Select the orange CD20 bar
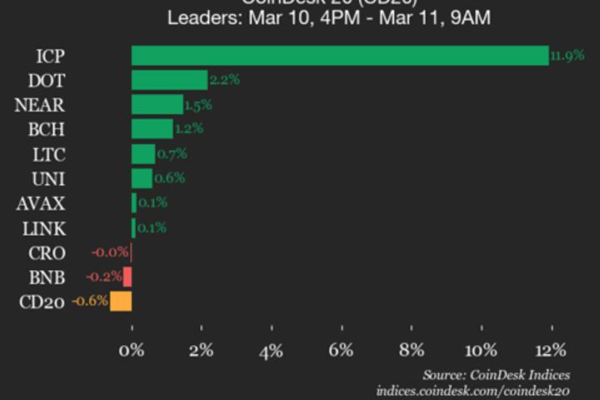The width and height of the screenshot is (600, 400). coord(121,301)
